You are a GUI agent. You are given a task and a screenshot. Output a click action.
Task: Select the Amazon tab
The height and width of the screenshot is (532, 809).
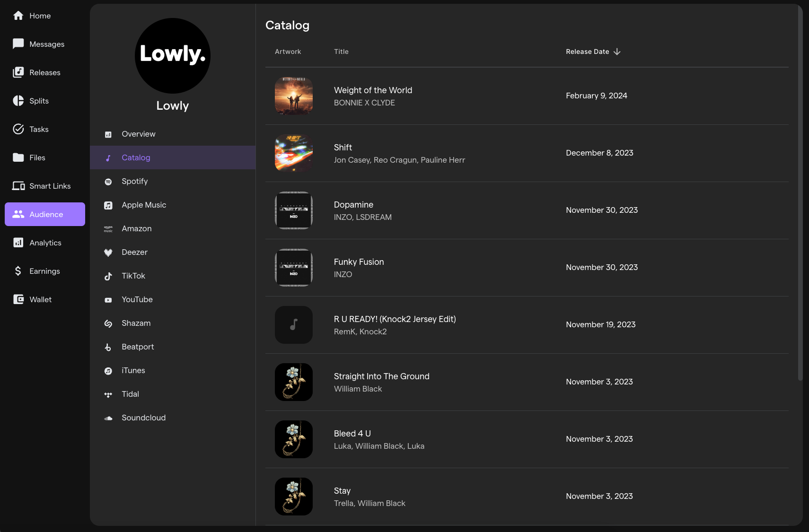click(x=173, y=228)
